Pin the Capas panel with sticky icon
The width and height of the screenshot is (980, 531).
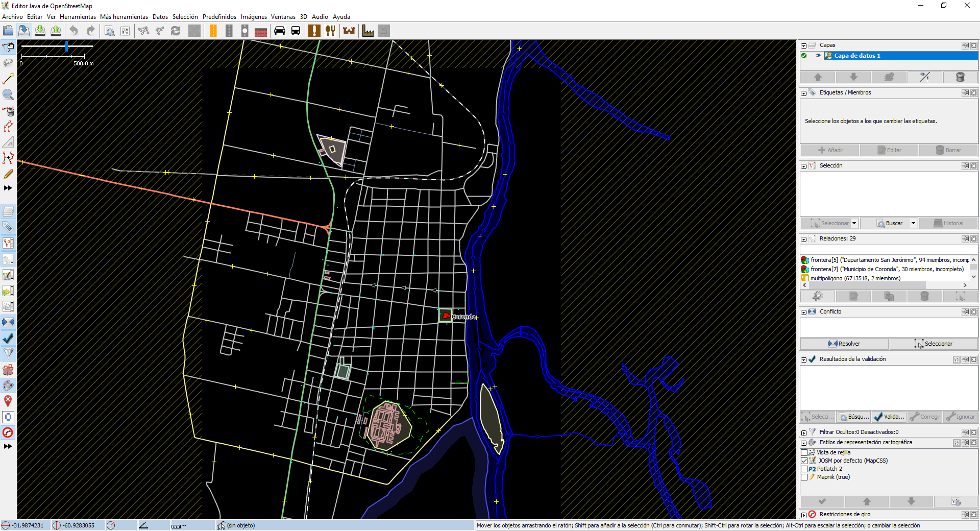965,45
